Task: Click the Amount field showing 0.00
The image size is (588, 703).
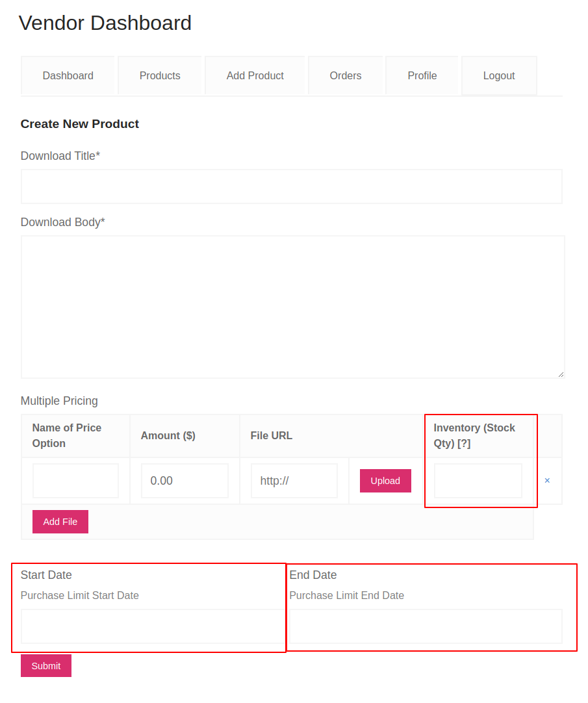Action: coord(185,481)
